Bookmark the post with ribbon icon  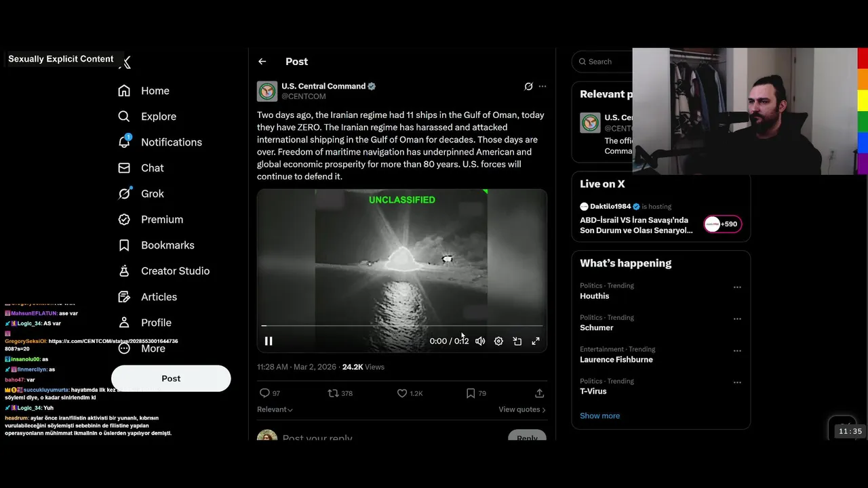(x=471, y=393)
